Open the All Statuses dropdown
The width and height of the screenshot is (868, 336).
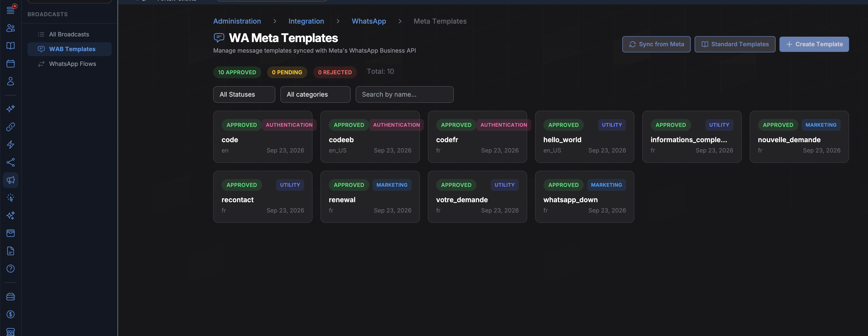(244, 94)
